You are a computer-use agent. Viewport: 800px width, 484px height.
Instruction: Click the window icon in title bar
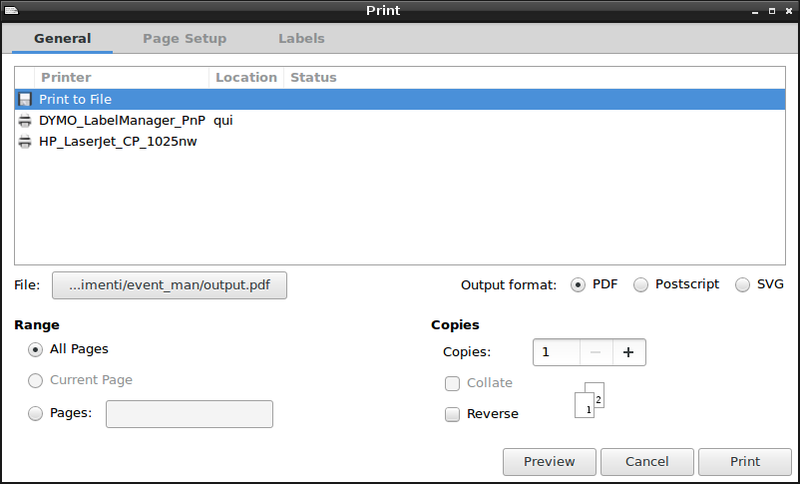tap(11, 10)
